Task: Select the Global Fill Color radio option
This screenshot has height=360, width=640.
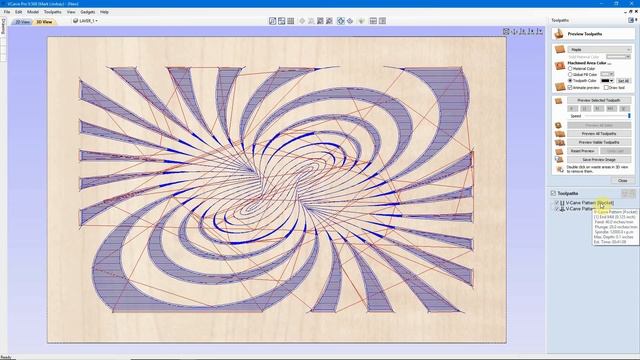Action: pyautogui.click(x=570, y=75)
